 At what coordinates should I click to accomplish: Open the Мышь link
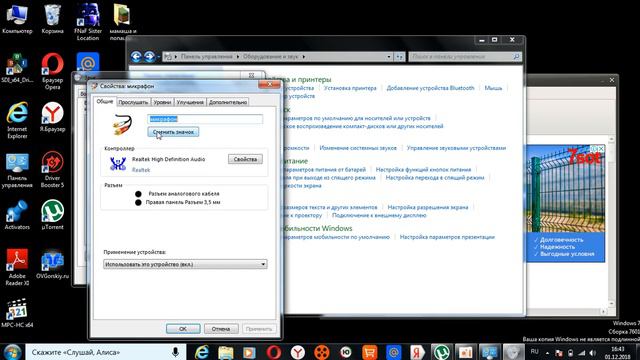(493, 88)
